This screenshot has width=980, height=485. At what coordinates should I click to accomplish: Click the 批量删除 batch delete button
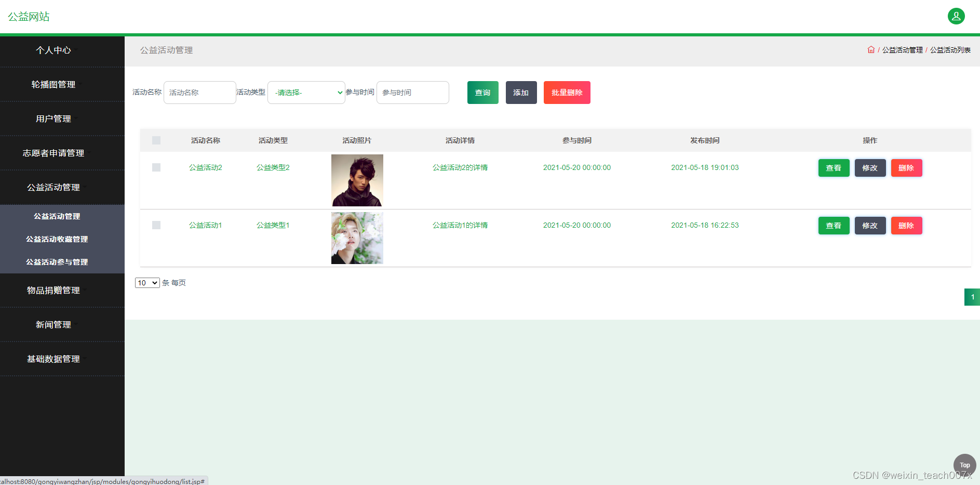[567, 93]
